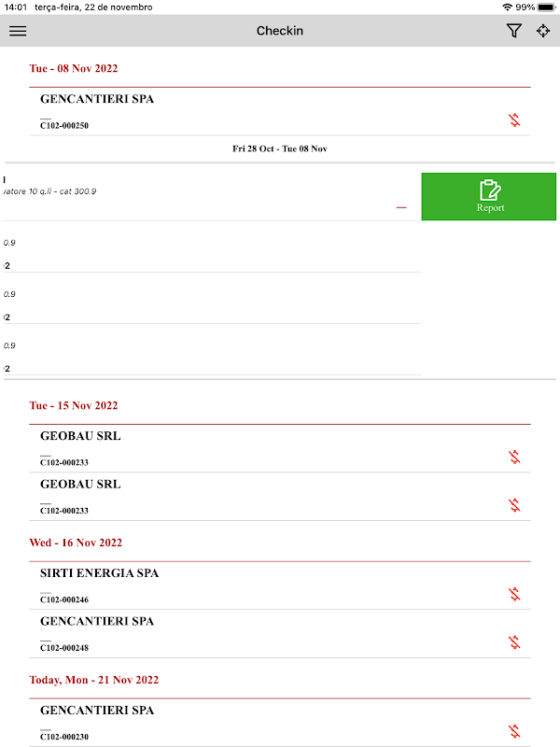Tap the Tue - 08 Nov 2022 header
The image size is (560, 747).
(x=74, y=68)
